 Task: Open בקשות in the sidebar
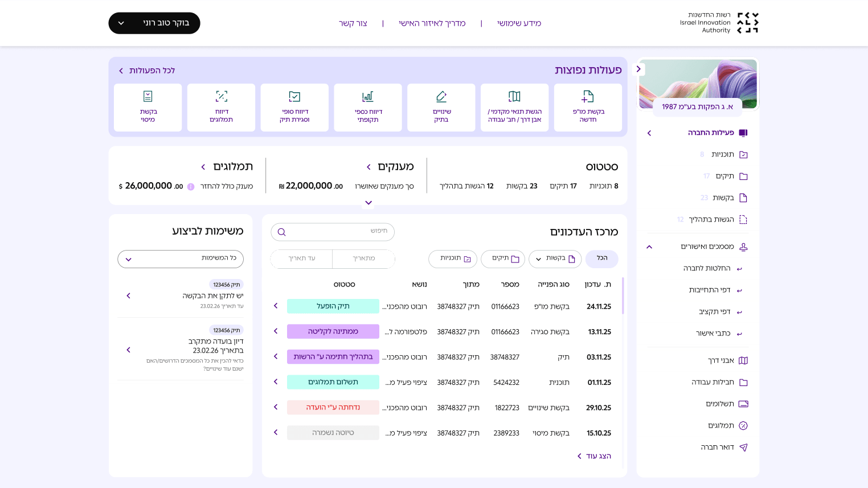pos(724,198)
